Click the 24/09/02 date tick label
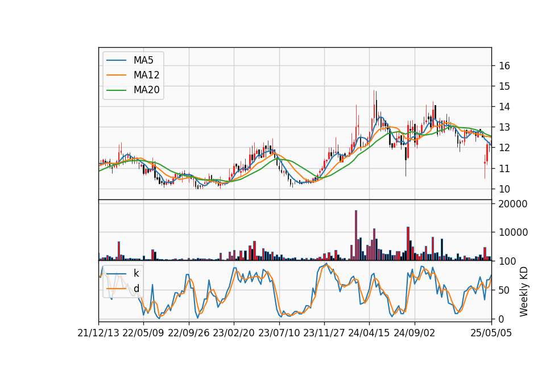Viewport: 546px width, 392px height. pos(415,333)
